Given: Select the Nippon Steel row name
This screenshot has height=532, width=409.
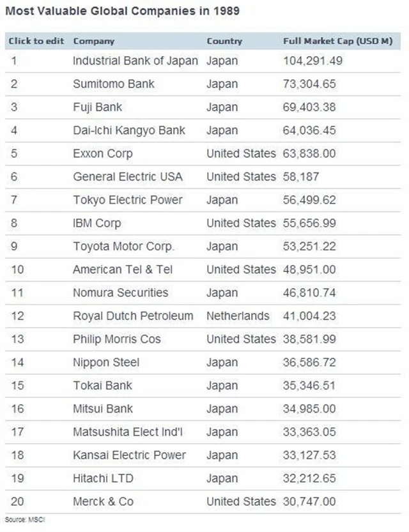Looking at the screenshot, I should coord(106,362).
